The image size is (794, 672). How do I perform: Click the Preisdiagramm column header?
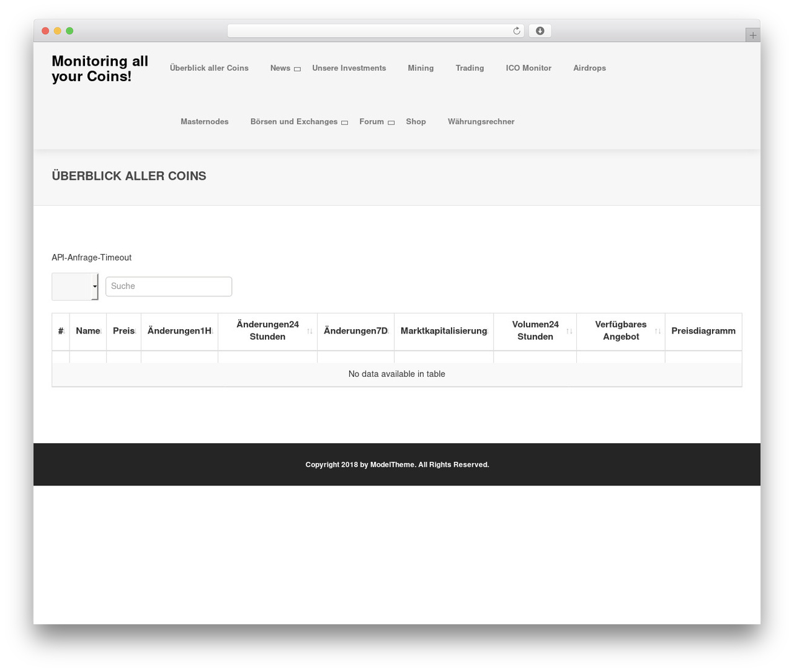tap(703, 331)
